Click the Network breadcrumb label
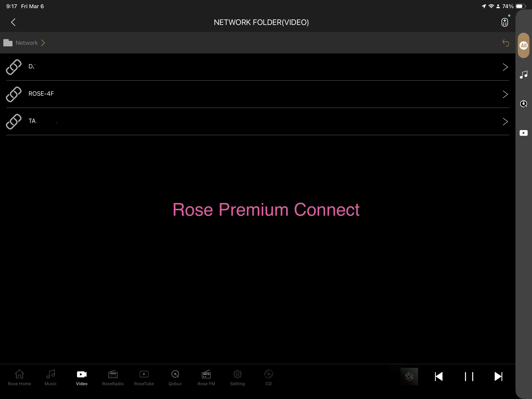This screenshot has width=532, height=399. (x=27, y=43)
